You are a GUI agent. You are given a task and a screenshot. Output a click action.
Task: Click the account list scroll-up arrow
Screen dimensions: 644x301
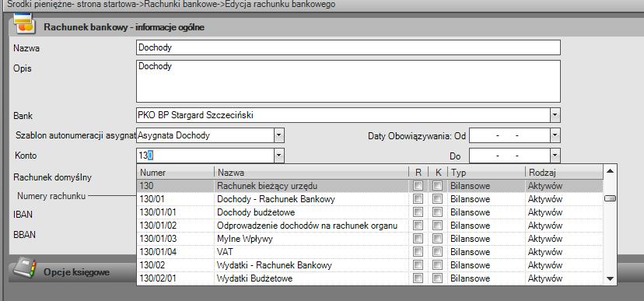610,170
